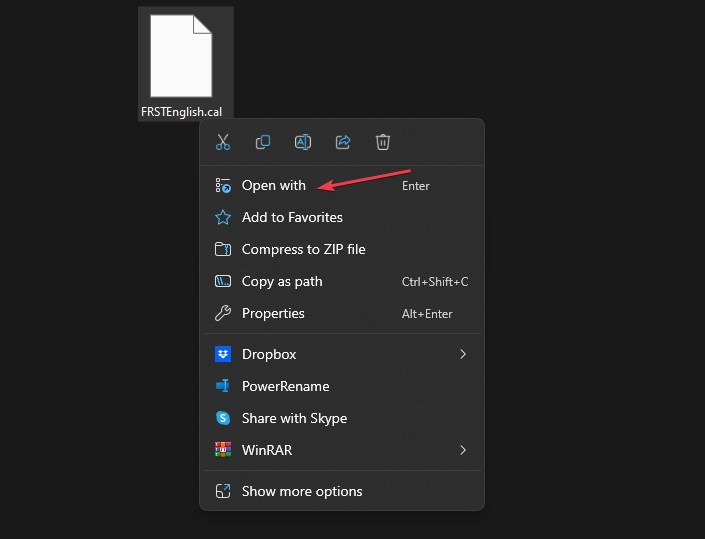Viewport: 705px width, 539px height.
Task: Click the Delete trash icon
Action: [x=383, y=142]
